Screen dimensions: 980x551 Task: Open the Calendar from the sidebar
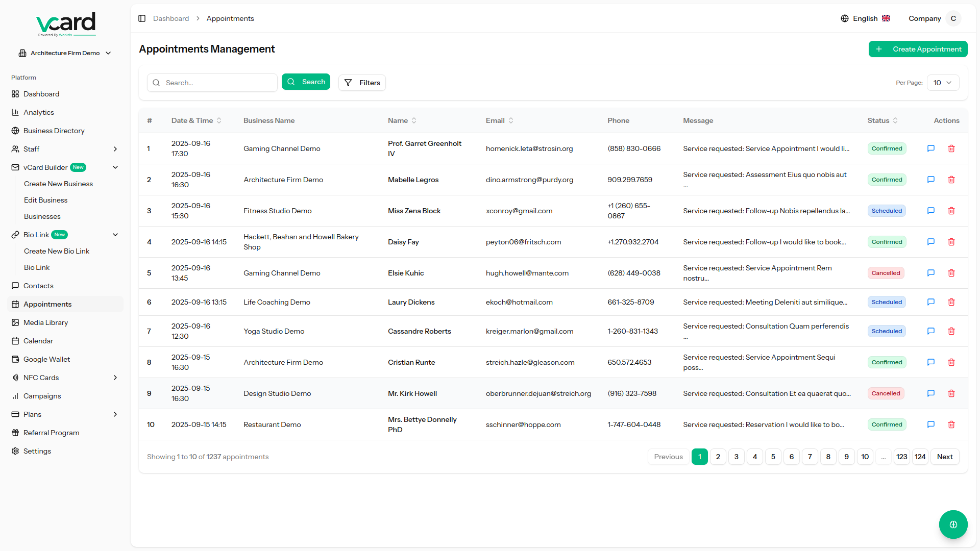38,341
